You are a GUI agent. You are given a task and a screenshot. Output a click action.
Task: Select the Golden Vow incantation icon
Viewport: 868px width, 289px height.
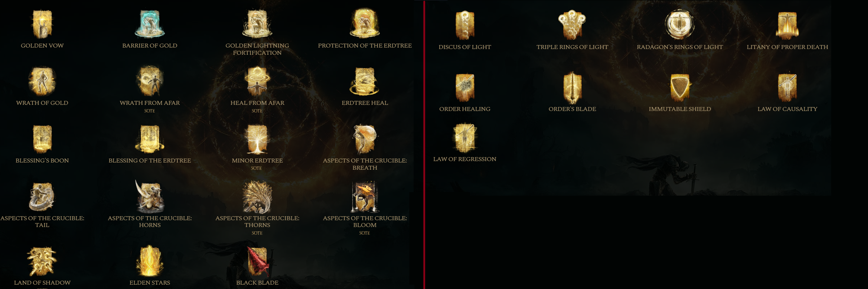[42, 24]
